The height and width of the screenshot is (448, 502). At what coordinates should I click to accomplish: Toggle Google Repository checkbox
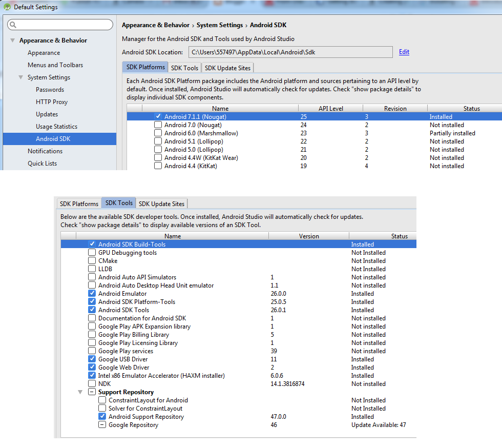tap(102, 424)
